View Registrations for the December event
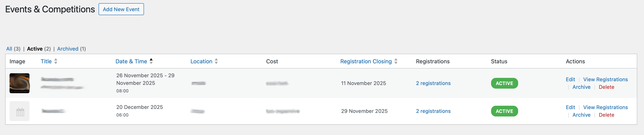644x135 pixels. [x=605, y=108]
